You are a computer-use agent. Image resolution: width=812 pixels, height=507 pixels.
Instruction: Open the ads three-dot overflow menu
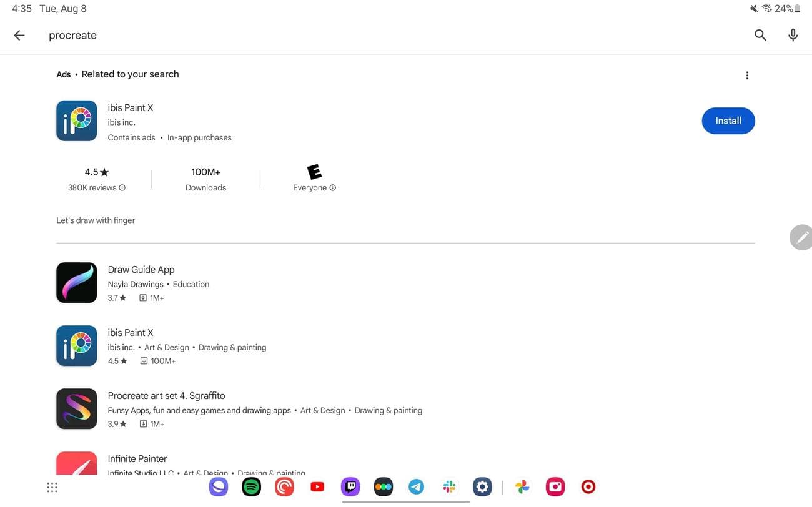tap(747, 76)
